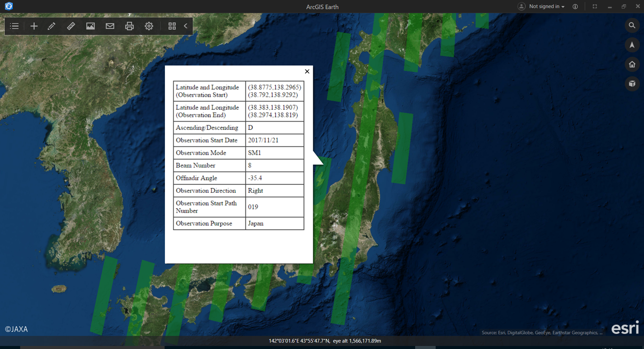Viewport: 644px width, 349px height.
Task: Click the information icon in title bar
Action: tap(575, 6)
